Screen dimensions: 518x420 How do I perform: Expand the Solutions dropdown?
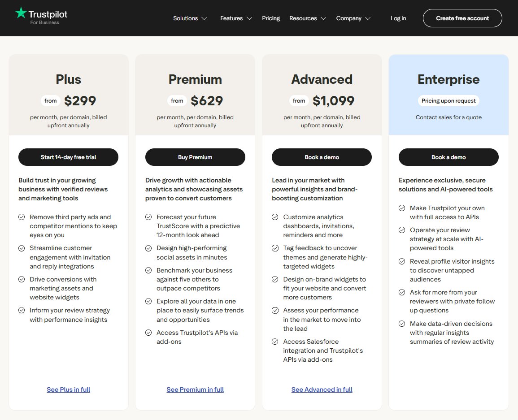[190, 18]
